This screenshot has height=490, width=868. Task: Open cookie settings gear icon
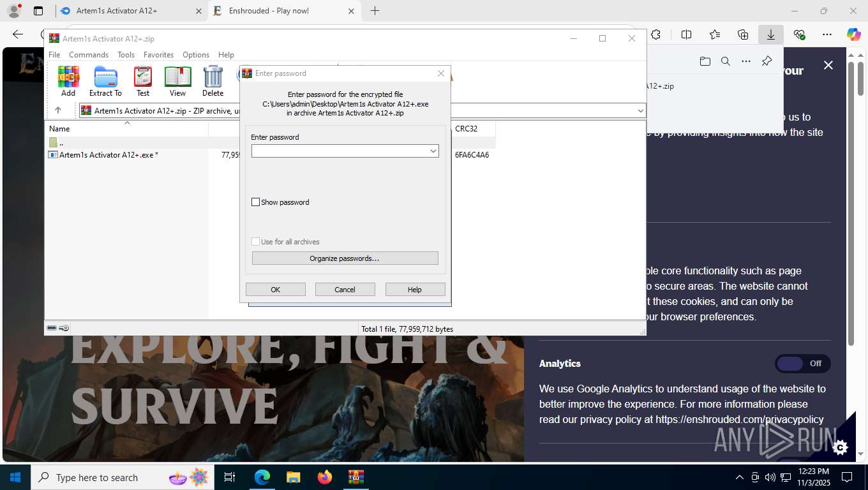click(x=840, y=447)
